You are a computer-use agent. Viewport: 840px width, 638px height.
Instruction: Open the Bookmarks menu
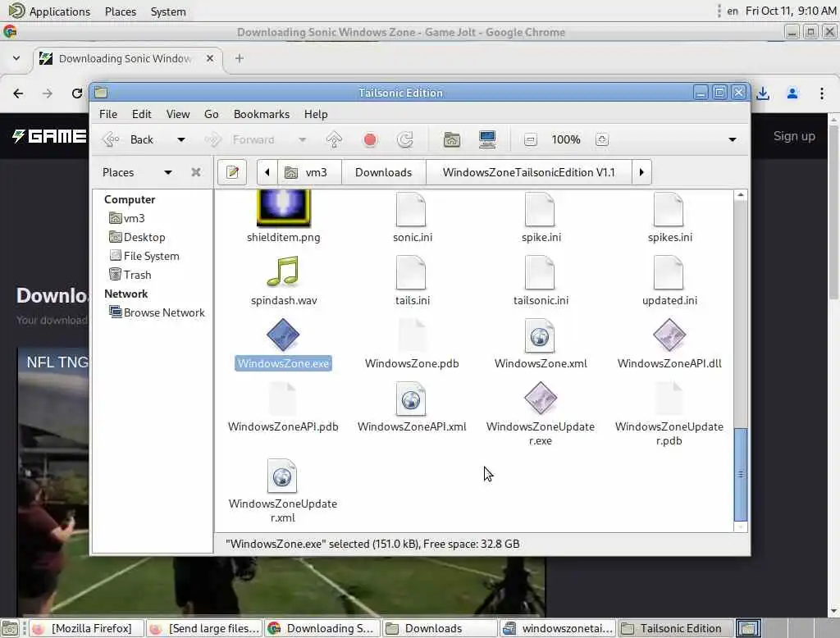(262, 114)
